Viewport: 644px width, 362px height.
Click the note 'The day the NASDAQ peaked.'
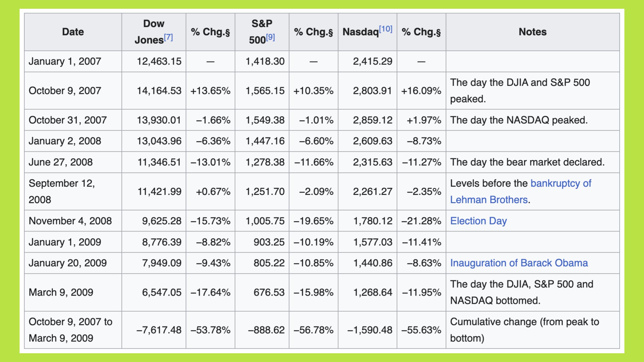[x=519, y=120]
